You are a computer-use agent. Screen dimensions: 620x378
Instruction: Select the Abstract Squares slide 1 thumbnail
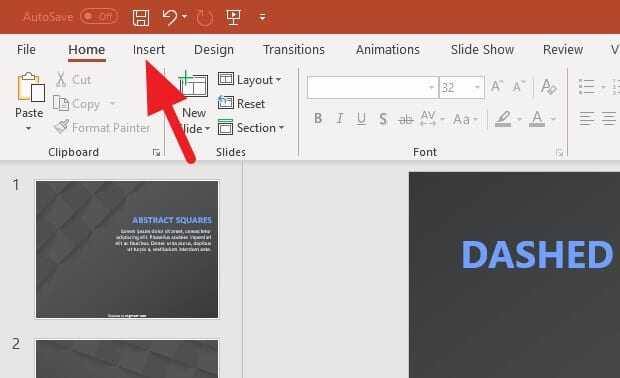pyautogui.click(x=127, y=249)
